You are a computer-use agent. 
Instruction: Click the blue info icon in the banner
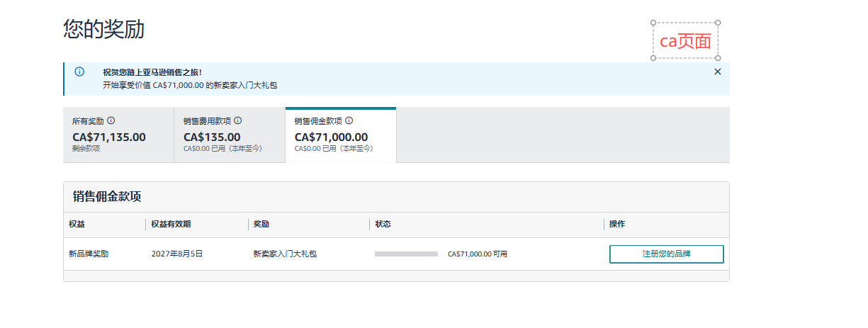click(79, 72)
